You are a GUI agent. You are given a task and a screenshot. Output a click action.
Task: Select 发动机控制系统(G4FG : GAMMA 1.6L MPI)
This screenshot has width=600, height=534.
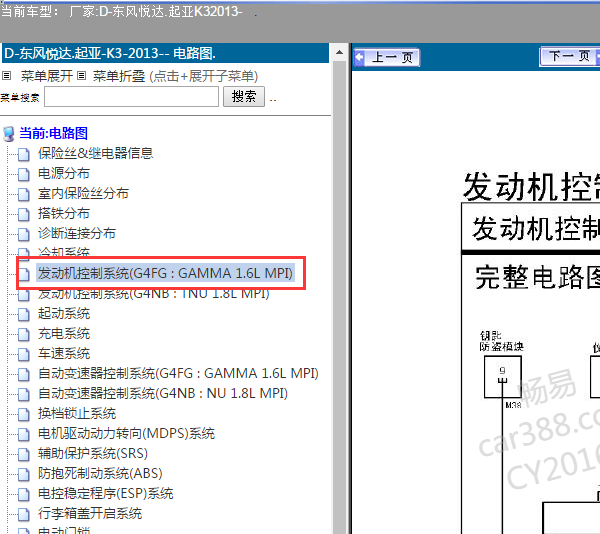[x=165, y=273]
